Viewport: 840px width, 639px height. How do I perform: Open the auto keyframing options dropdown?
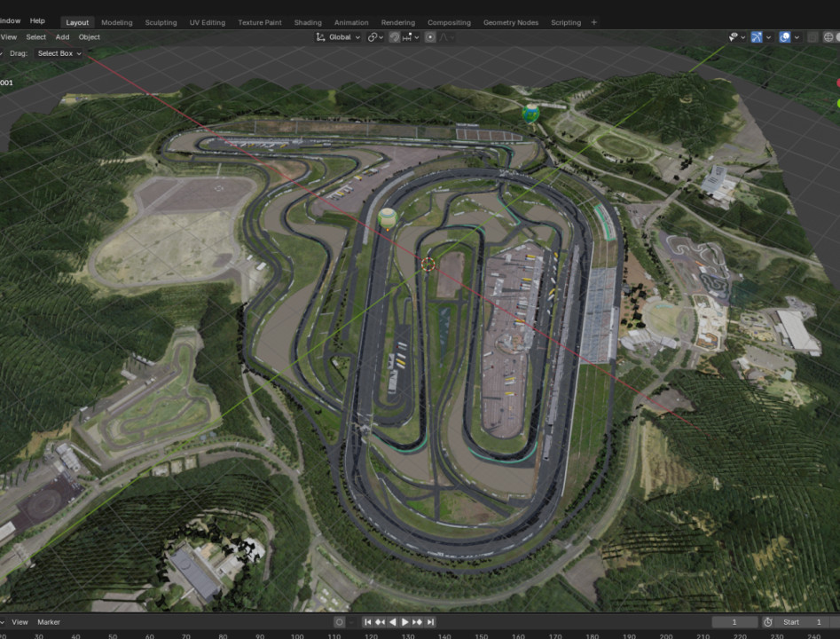click(351, 622)
